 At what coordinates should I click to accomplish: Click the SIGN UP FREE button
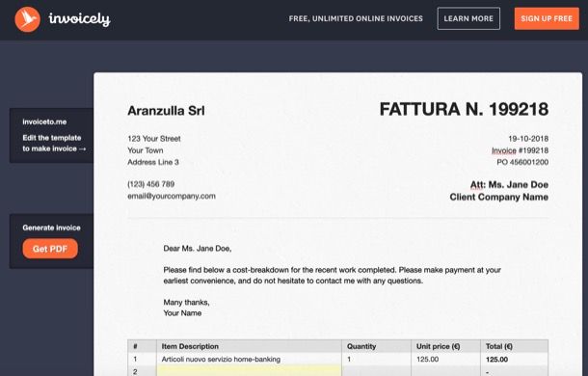547,18
